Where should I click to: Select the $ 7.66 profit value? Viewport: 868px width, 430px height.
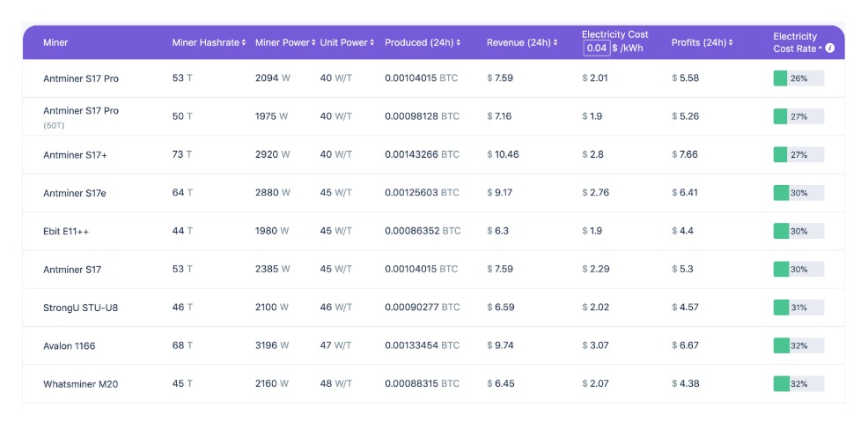tap(685, 154)
